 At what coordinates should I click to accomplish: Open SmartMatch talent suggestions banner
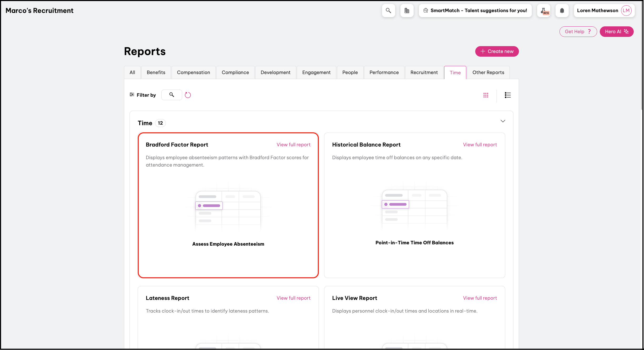click(x=475, y=11)
